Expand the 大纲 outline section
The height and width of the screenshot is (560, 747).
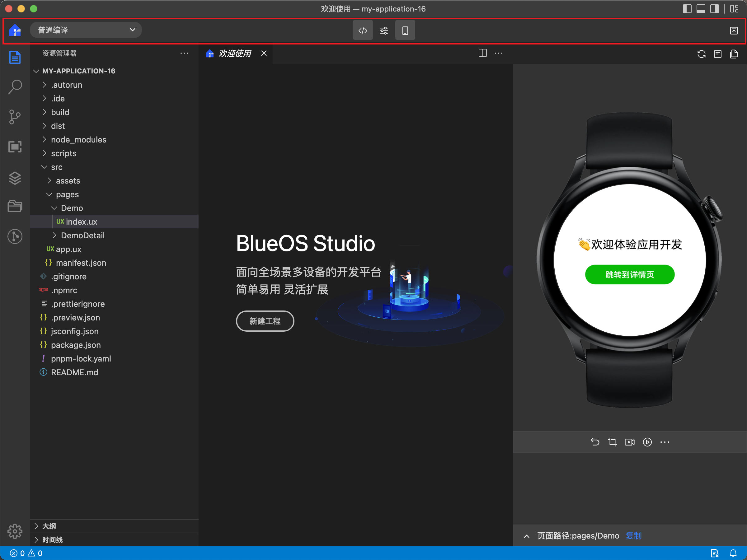[x=114, y=526]
